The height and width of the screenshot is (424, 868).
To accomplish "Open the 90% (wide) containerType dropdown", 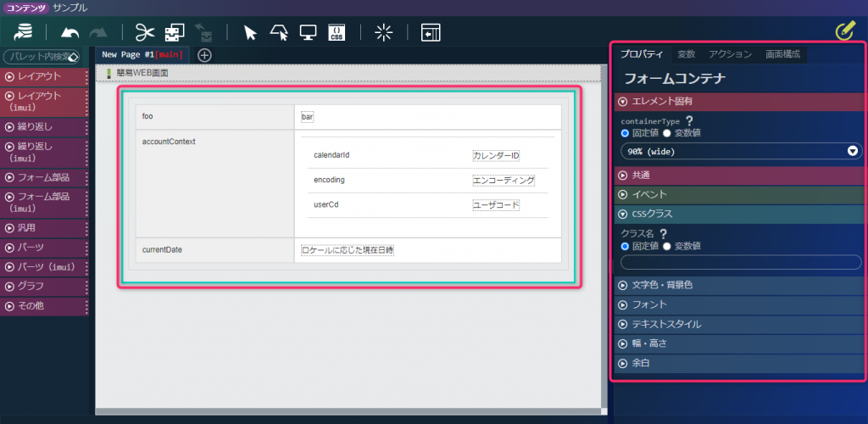I will pos(741,151).
